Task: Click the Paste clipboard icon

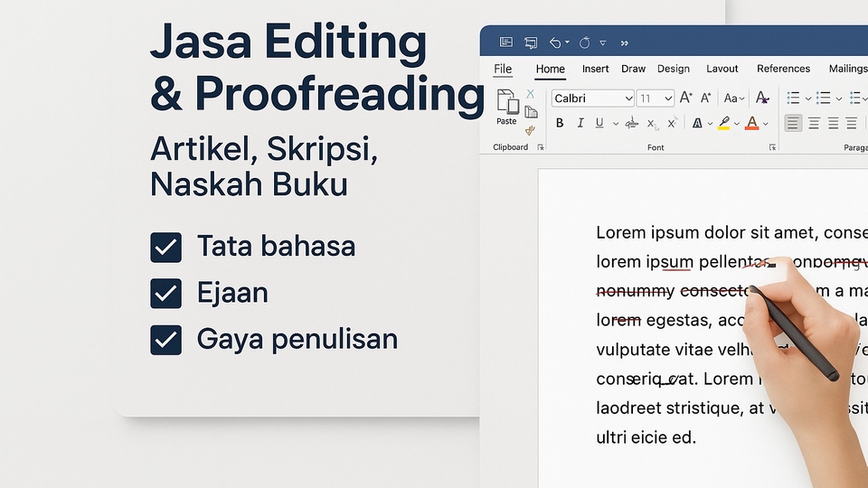Action: [x=507, y=102]
